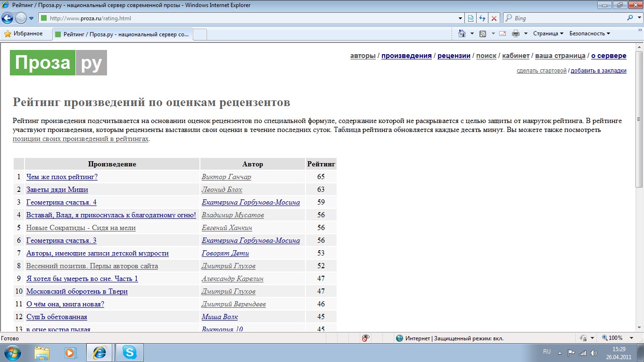The image size is (644, 362).
Task: Open work 'Геометрика счастья. 4'
Action: (61, 202)
